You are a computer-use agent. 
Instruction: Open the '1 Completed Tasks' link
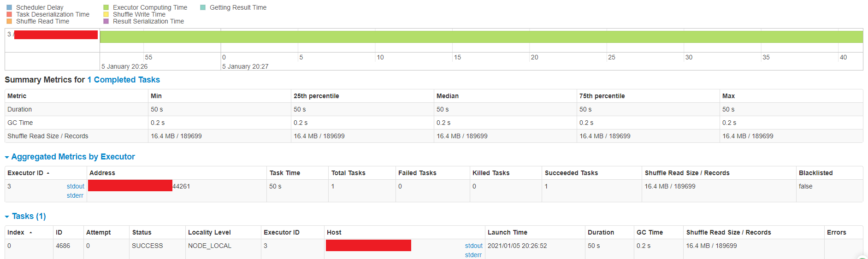tap(124, 80)
